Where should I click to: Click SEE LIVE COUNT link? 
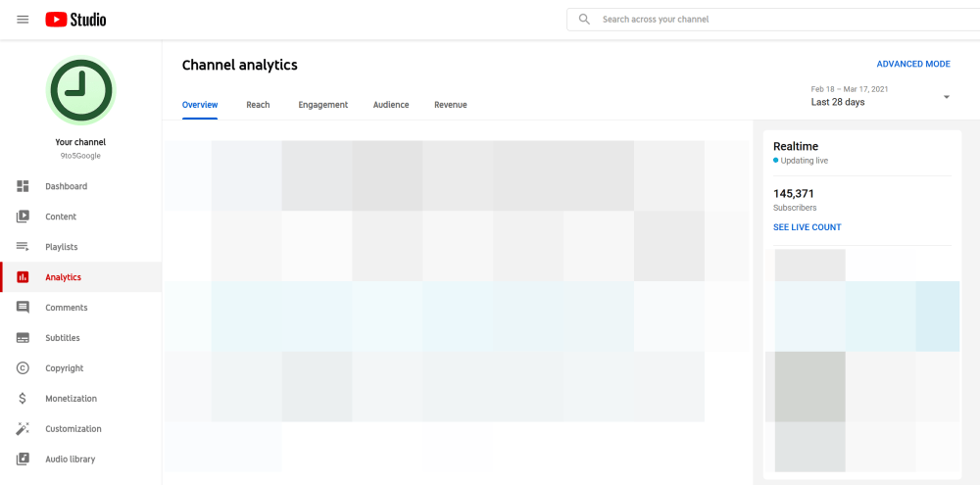point(808,227)
